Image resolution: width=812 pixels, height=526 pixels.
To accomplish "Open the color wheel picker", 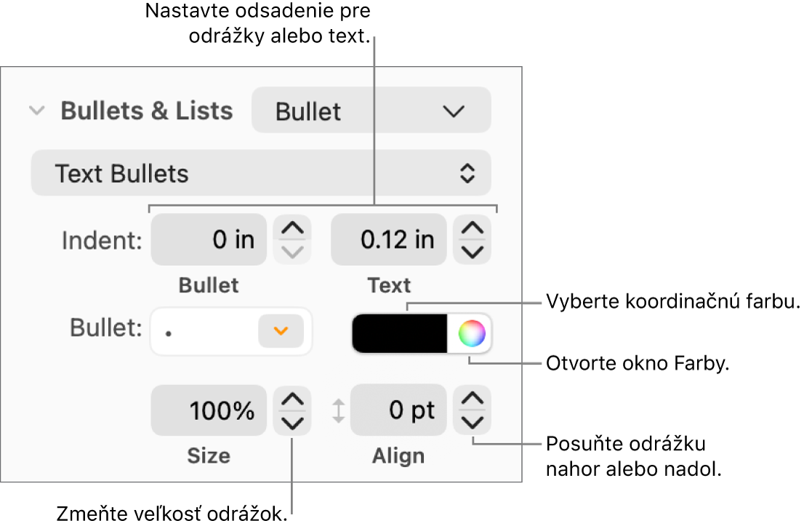I will (471, 334).
